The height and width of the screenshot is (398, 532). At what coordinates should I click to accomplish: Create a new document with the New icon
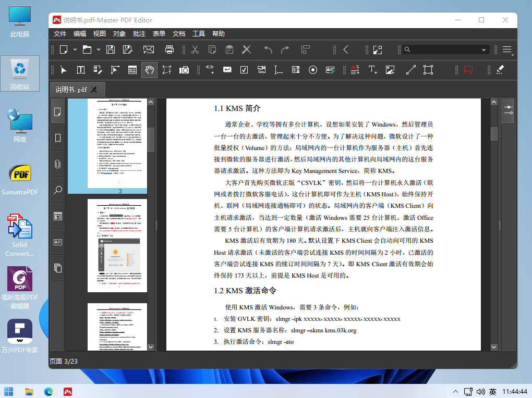point(64,49)
